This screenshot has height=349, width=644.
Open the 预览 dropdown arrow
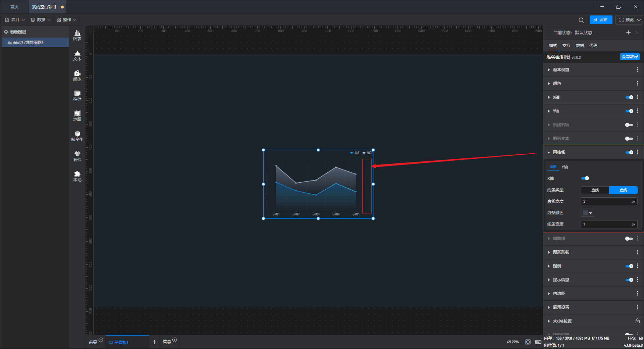(639, 20)
